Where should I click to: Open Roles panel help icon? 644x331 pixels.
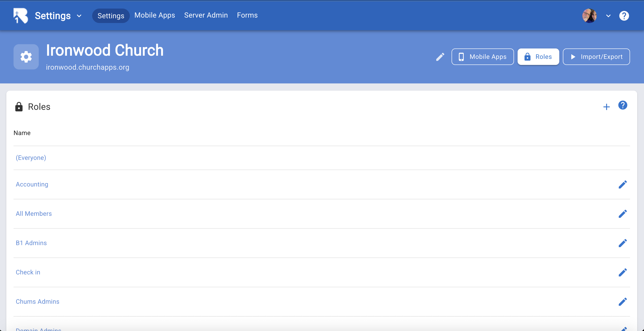[x=623, y=105]
